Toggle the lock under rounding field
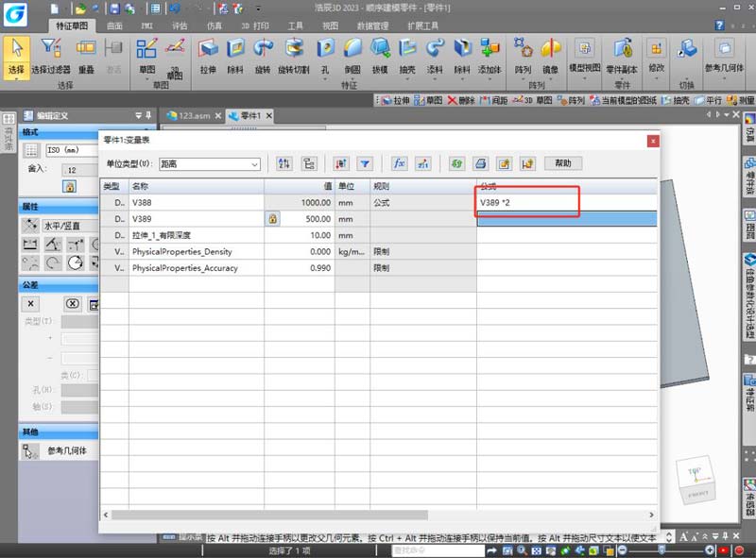Screen dimensions: 756x558 coord(69,186)
